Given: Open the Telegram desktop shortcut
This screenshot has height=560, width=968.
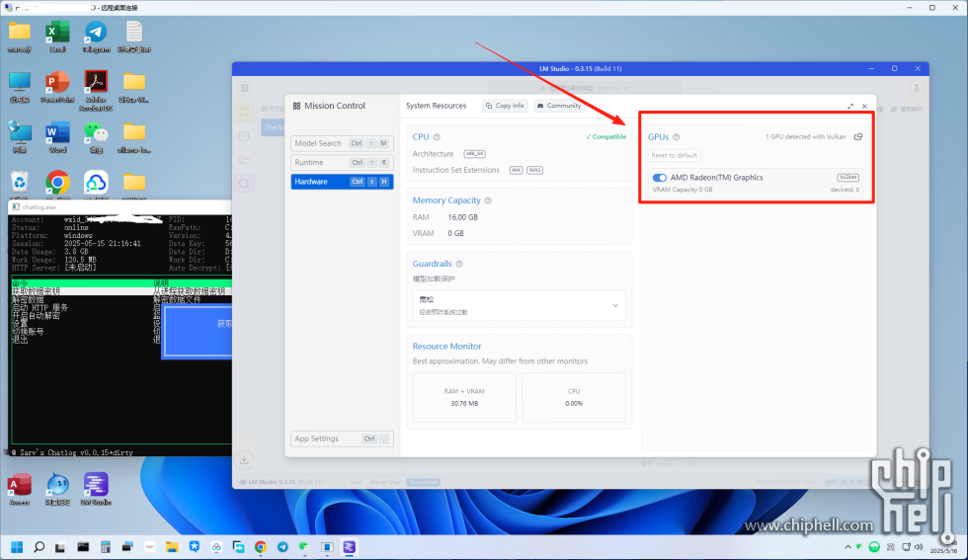Looking at the screenshot, I should tap(96, 36).
